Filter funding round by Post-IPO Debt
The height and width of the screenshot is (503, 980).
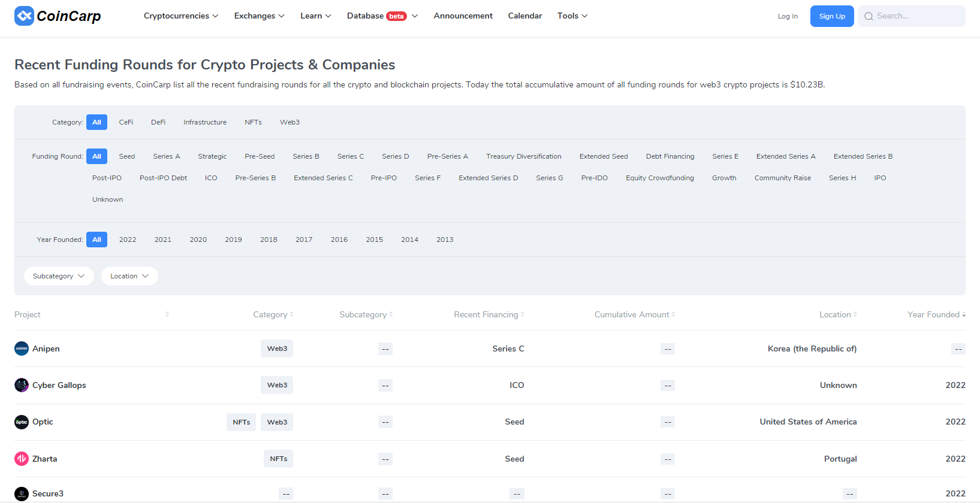163,178
